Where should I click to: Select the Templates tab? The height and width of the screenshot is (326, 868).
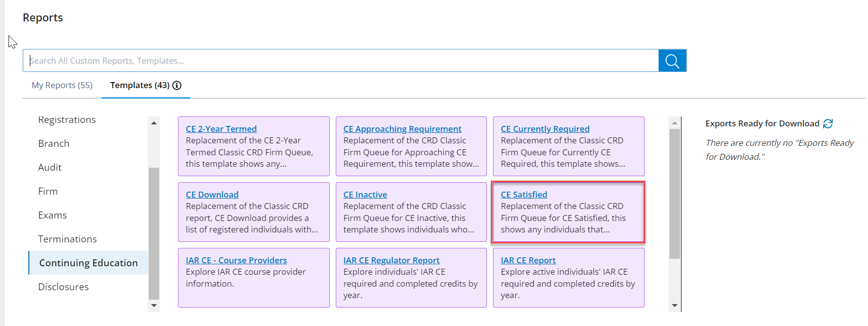click(140, 85)
